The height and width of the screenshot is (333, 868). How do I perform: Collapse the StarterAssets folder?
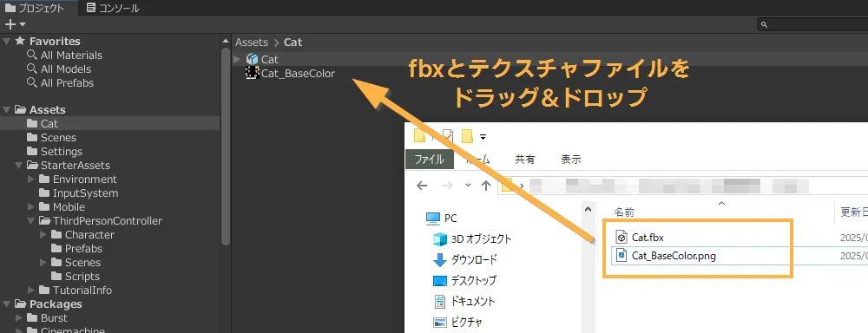click(19, 166)
